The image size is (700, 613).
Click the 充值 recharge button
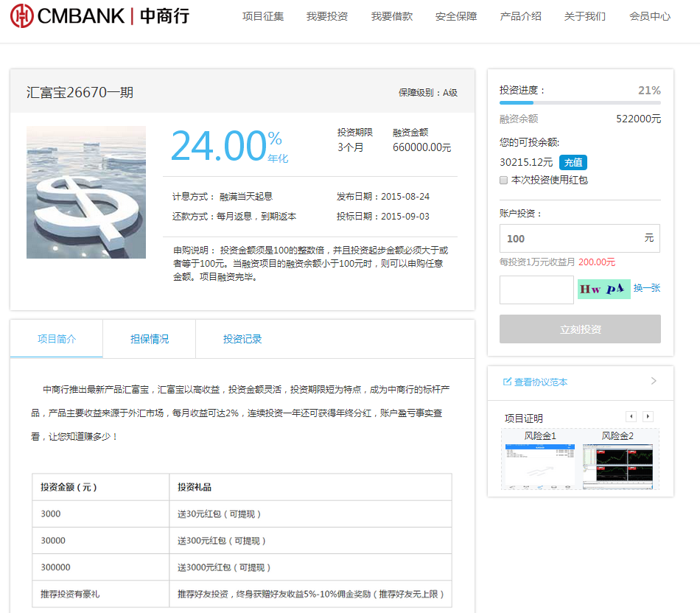pos(573,162)
